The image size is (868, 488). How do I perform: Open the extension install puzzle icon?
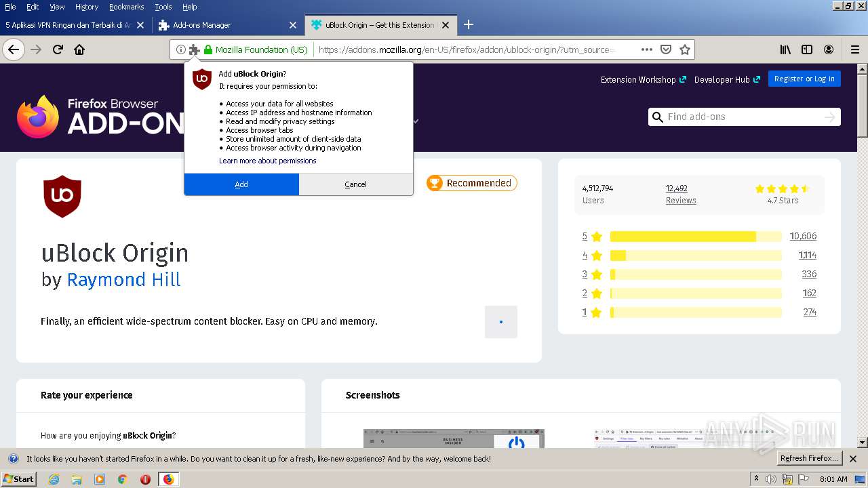coord(195,49)
